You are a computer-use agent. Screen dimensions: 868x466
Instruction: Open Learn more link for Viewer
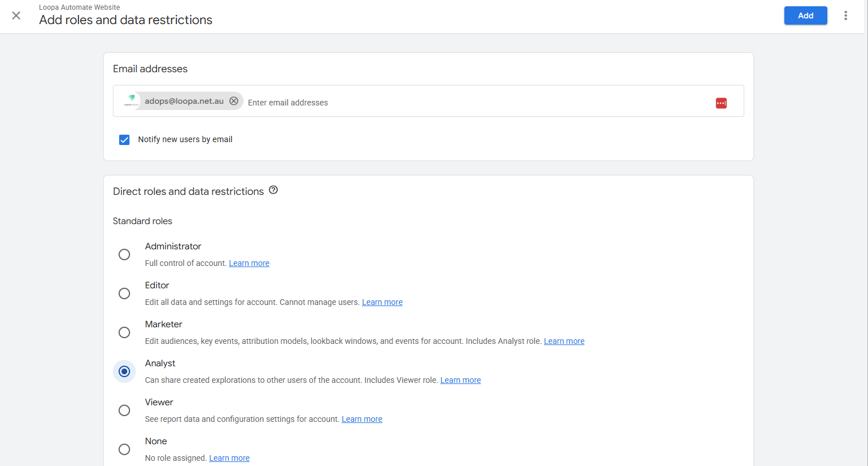362,419
